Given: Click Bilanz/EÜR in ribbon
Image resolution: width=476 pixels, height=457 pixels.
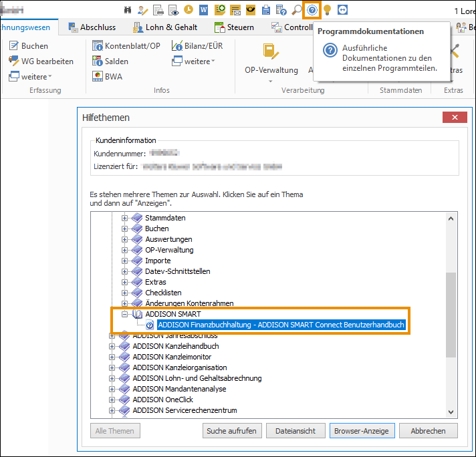Looking at the screenshot, I should (197, 46).
